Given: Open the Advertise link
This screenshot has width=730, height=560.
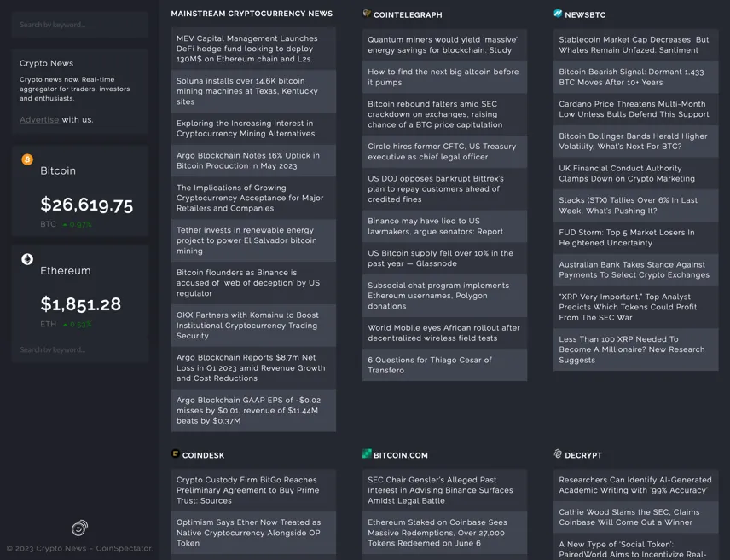Looking at the screenshot, I should [x=39, y=119].
